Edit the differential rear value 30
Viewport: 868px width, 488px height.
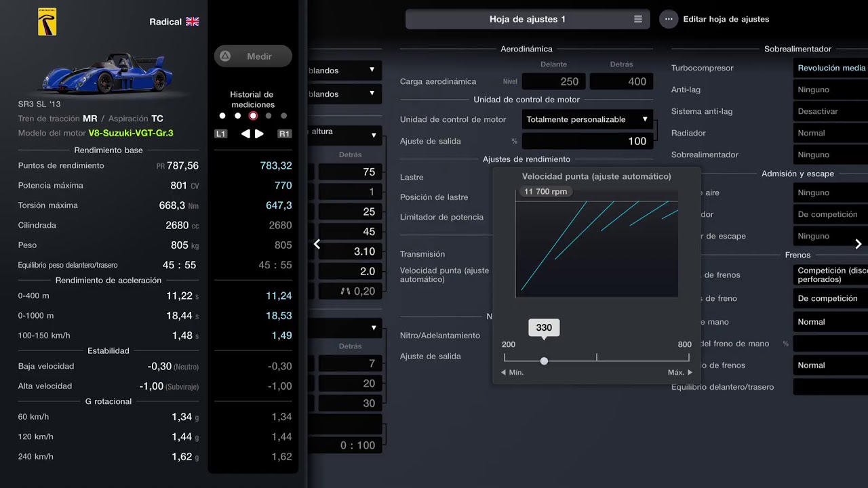pyautogui.click(x=351, y=403)
